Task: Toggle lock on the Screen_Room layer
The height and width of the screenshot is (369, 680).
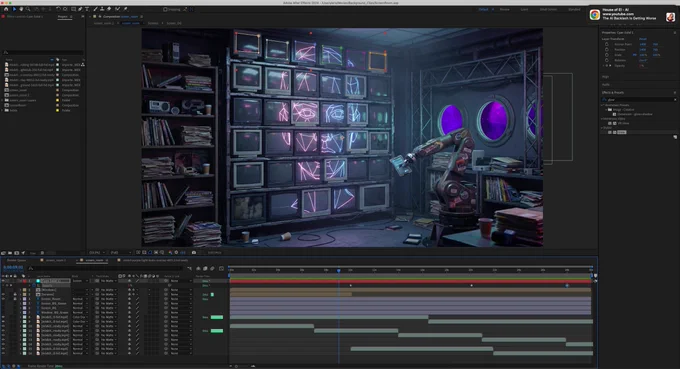Action: [x=15, y=299]
